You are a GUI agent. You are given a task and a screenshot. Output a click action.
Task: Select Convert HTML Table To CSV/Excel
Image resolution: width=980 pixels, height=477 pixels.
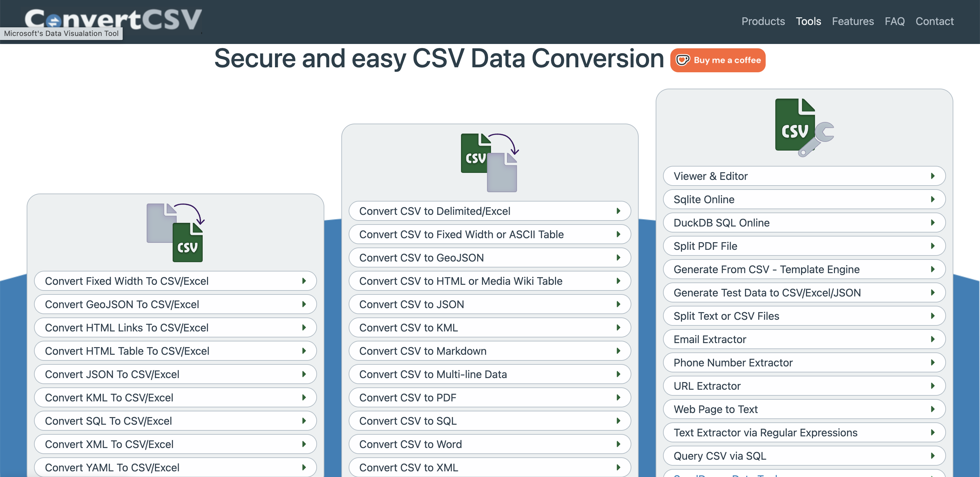pos(127,351)
